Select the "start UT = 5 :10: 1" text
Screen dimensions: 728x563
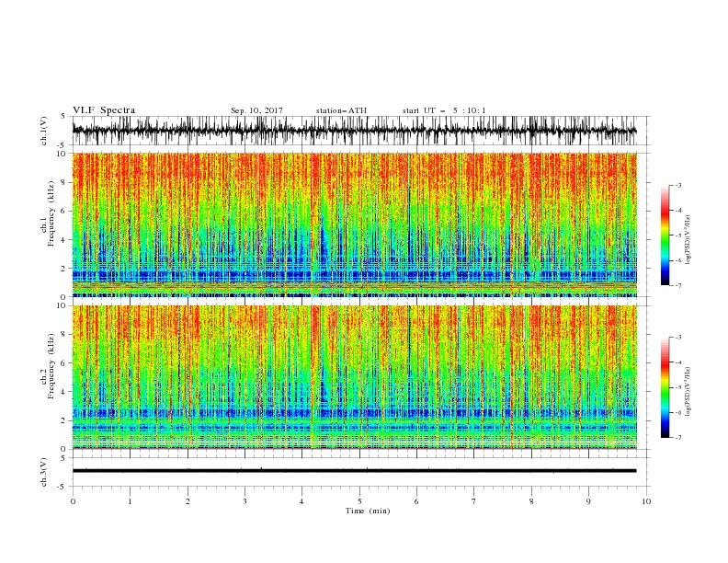pos(444,110)
